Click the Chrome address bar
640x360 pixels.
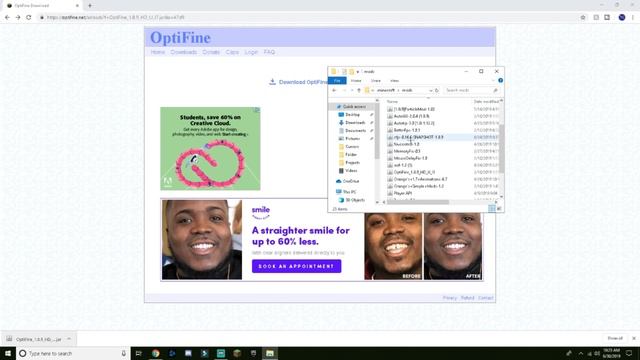(x=310, y=18)
